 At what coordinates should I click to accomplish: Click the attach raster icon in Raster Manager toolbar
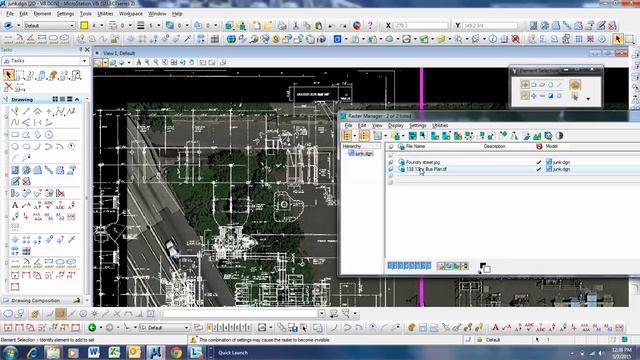395,136
